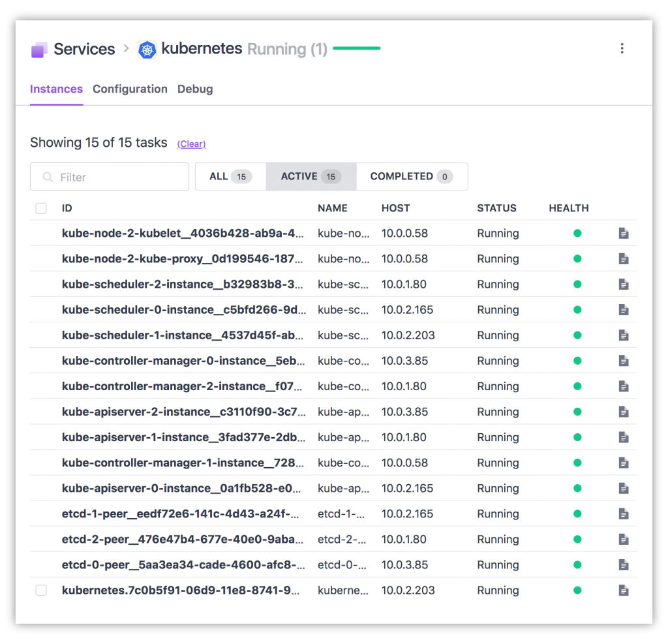Click the health dot for kube-node-2-kubelet
The height and width of the screenshot is (644, 668).
tap(577, 233)
